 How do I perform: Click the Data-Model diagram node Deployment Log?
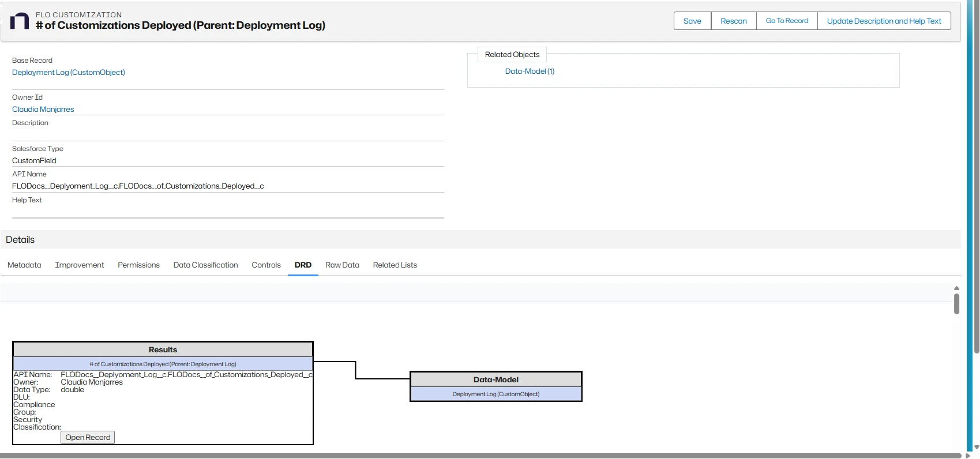[x=495, y=394]
